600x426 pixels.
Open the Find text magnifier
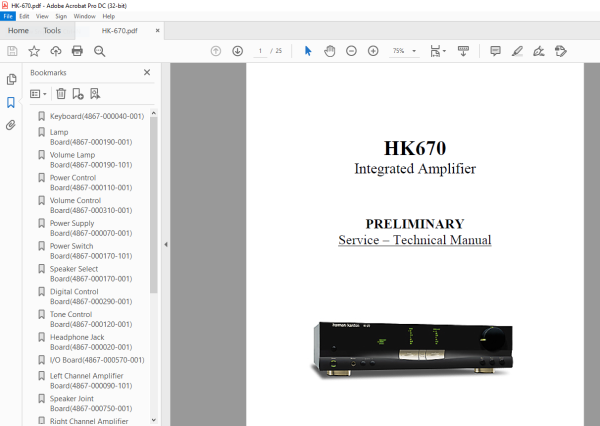tap(99, 51)
